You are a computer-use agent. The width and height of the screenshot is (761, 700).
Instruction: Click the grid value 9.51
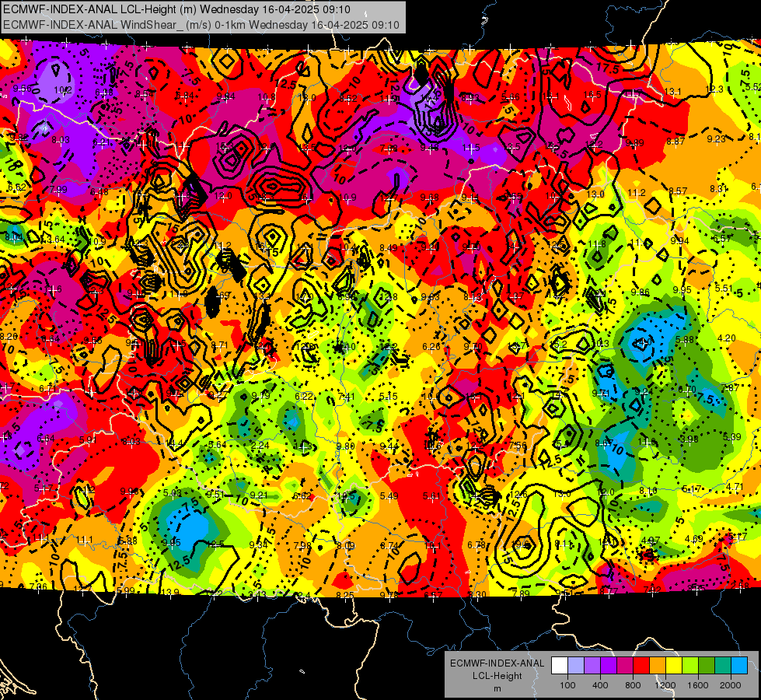coord(216,495)
